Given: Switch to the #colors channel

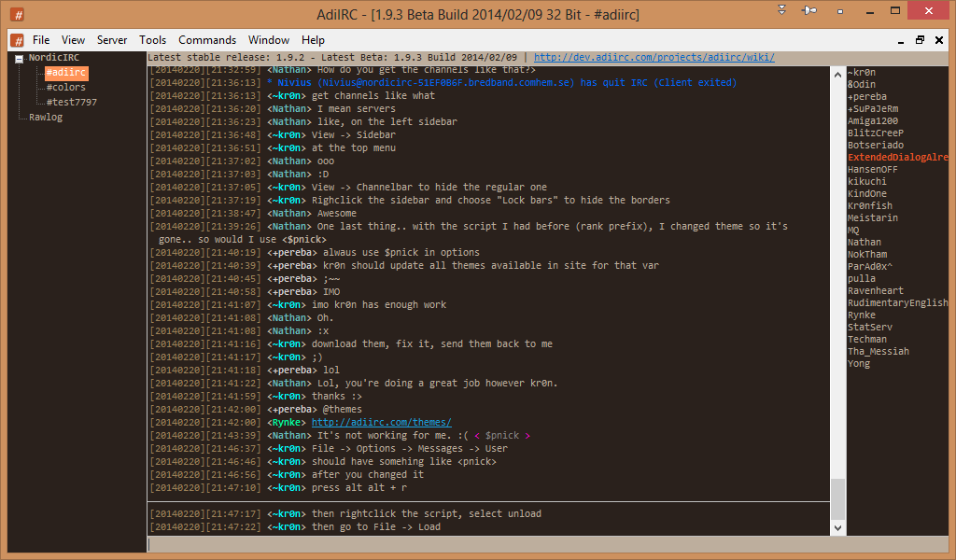Looking at the screenshot, I should (66, 87).
